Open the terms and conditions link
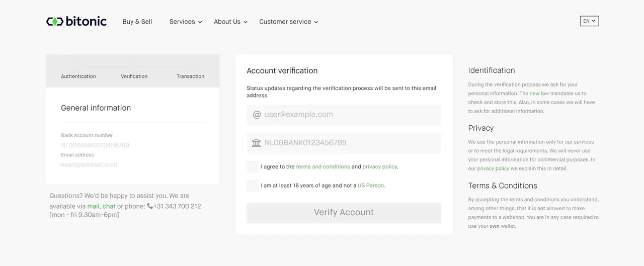This screenshot has height=266, width=644. coord(323,167)
